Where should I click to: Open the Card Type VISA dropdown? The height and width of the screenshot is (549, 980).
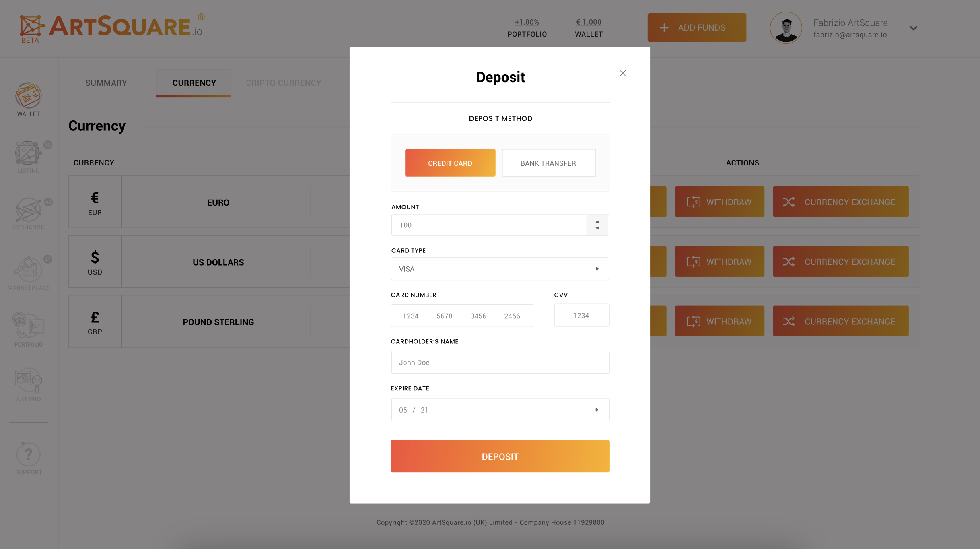tap(500, 269)
